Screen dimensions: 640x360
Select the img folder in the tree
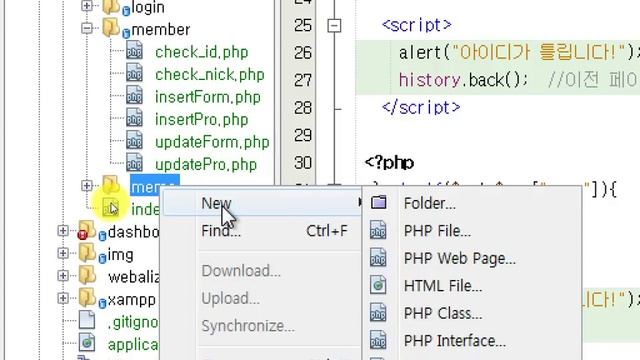click(120, 255)
